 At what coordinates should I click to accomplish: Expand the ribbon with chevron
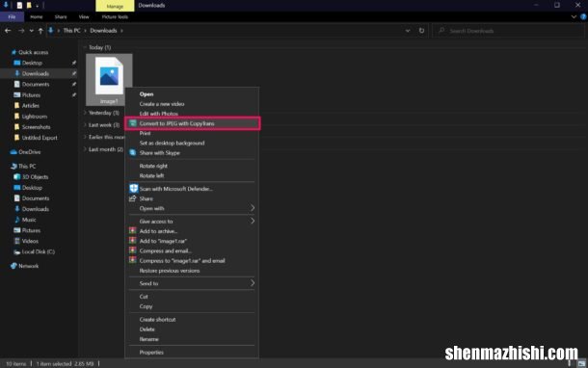pos(574,17)
